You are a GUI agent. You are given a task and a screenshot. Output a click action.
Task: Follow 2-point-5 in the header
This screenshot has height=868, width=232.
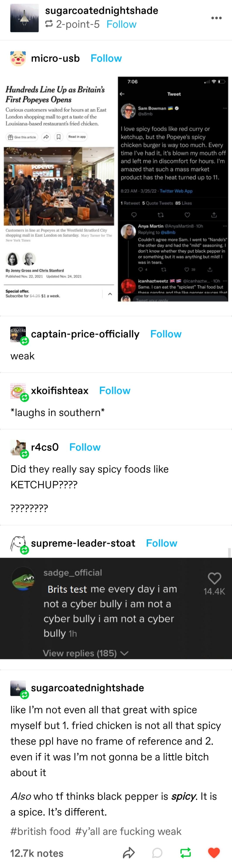[x=121, y=24]
